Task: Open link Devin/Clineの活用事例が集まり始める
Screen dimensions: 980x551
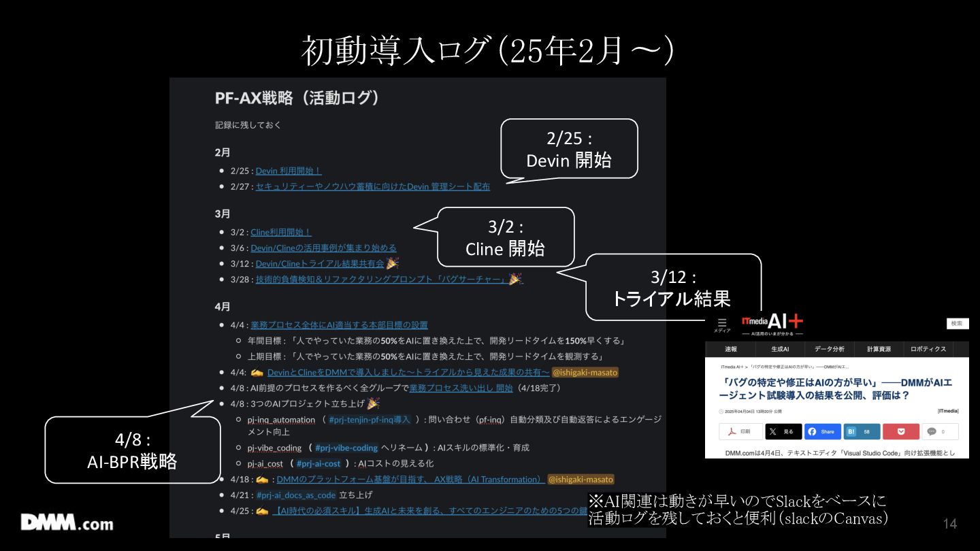Action: pos(323,248)
